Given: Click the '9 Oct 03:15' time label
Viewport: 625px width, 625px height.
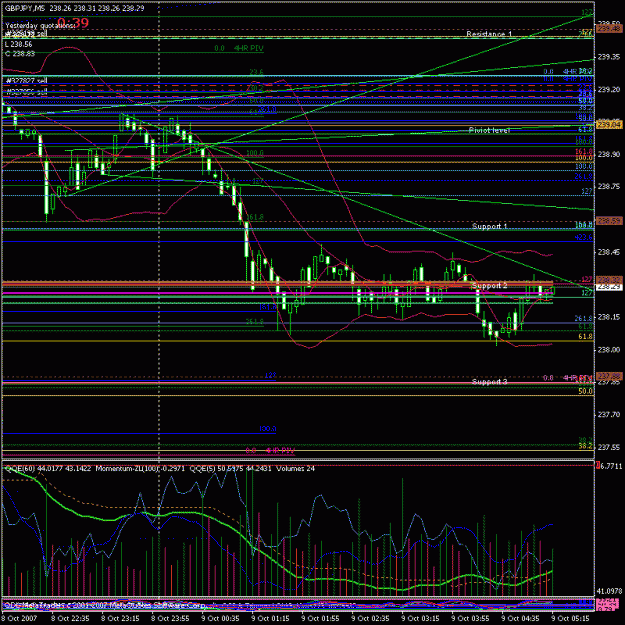Looking at the screenshot, I should click(x=420, y=618).
